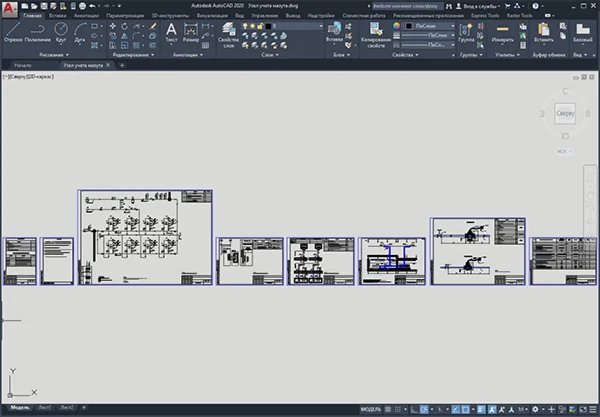The width and height of the screenshot is (600, 417).
Task: Click the Rotate tool icon
Action: 124,26
